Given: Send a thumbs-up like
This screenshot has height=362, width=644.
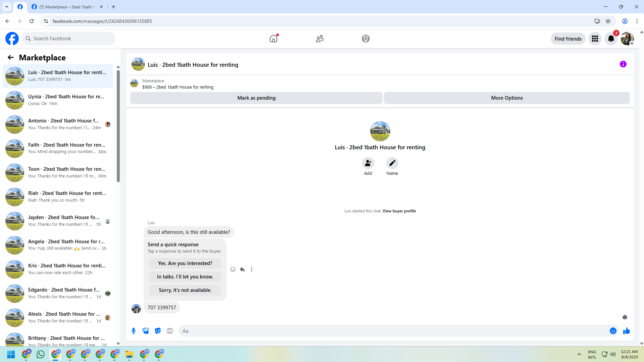Looking at the screenshot, I should point(627,331).
